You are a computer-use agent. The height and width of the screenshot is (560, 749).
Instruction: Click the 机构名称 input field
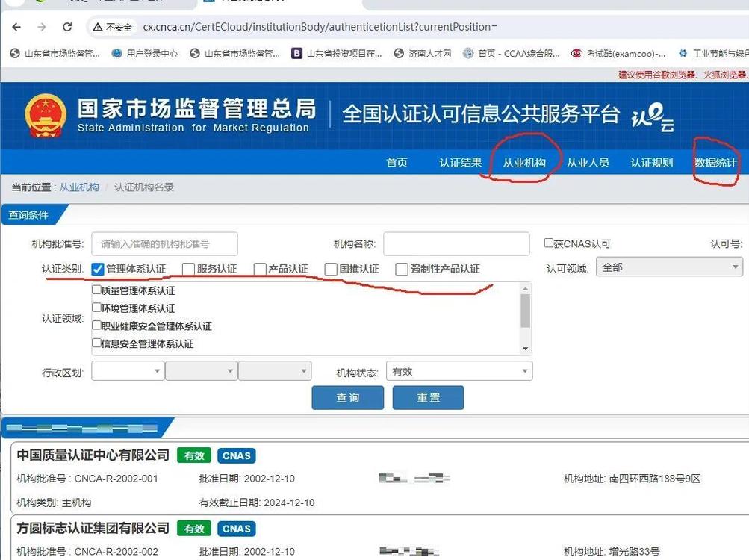(457, 243)
